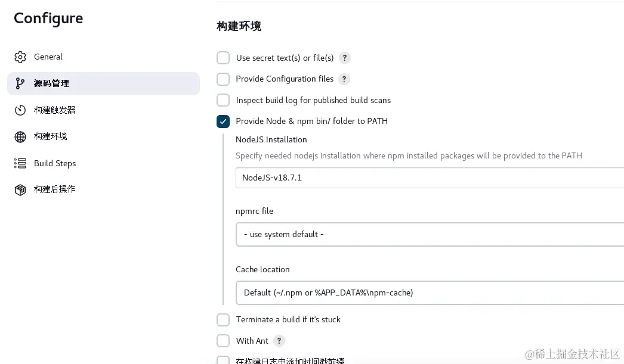Open the npmrc file dropdown

click(x=430, y=235)
